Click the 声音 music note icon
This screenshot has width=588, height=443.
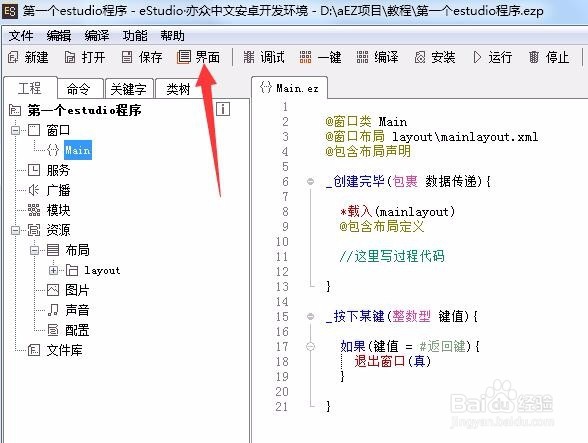click(x=53, y=310)
